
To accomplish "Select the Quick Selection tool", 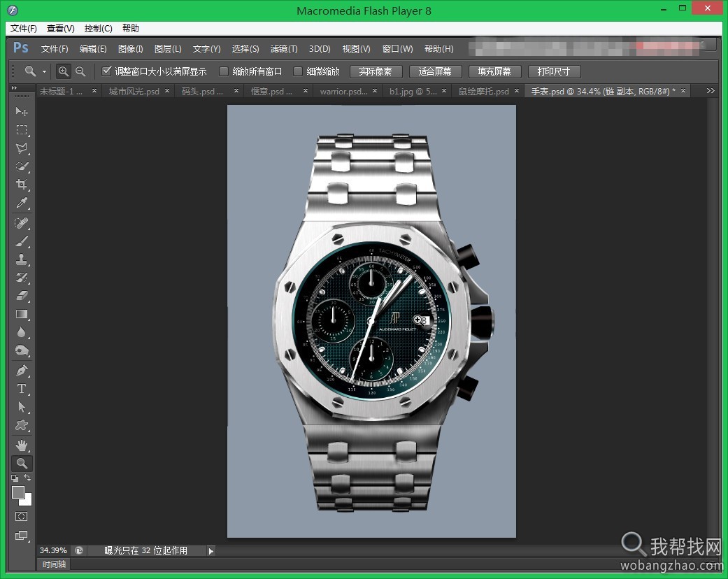I will (x=22, y=166).
